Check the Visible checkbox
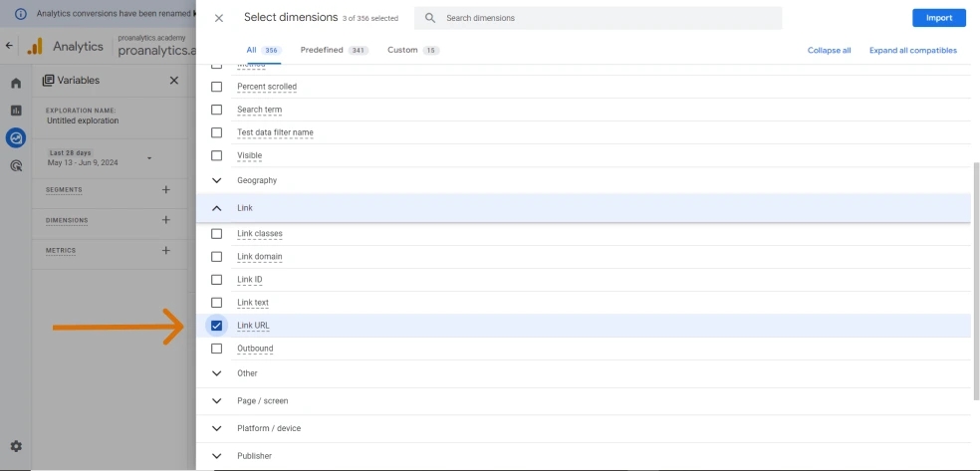 click(216, 155)
